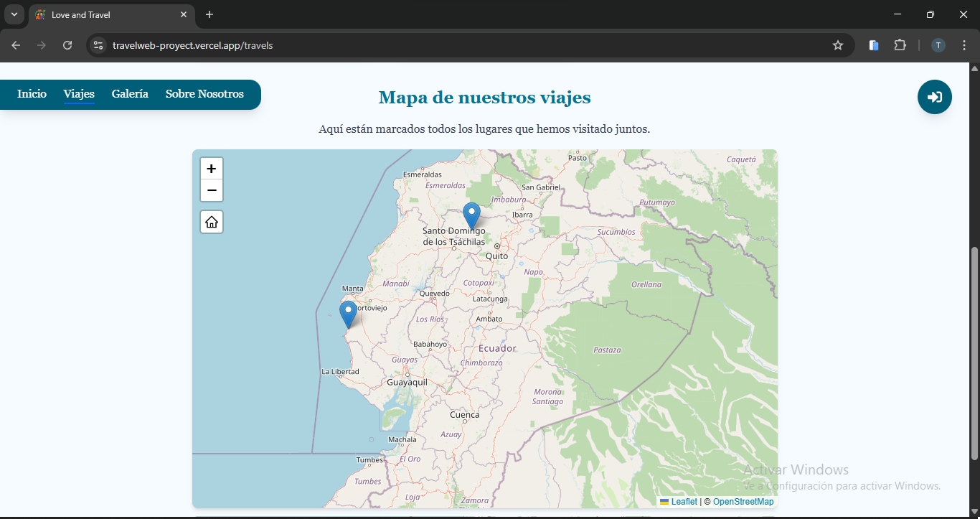This screenshot has height=519, width=980.
Task: Bookmark this page with the star icon
Action: pyautogui.click(x=837, y=45)
